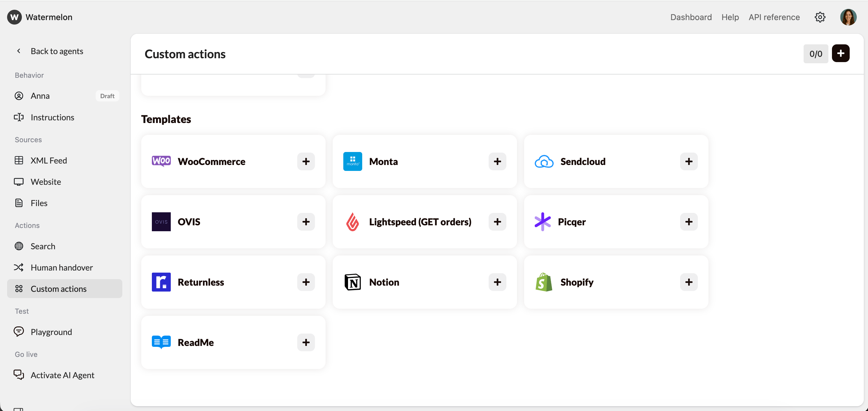Click the Watermelon brand name
Screen dimensions: 868x411
[49, 17]
